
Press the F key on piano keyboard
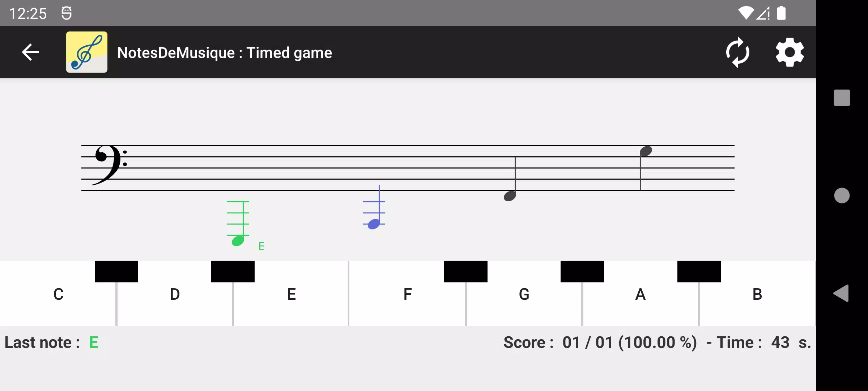tap(408, 294)
